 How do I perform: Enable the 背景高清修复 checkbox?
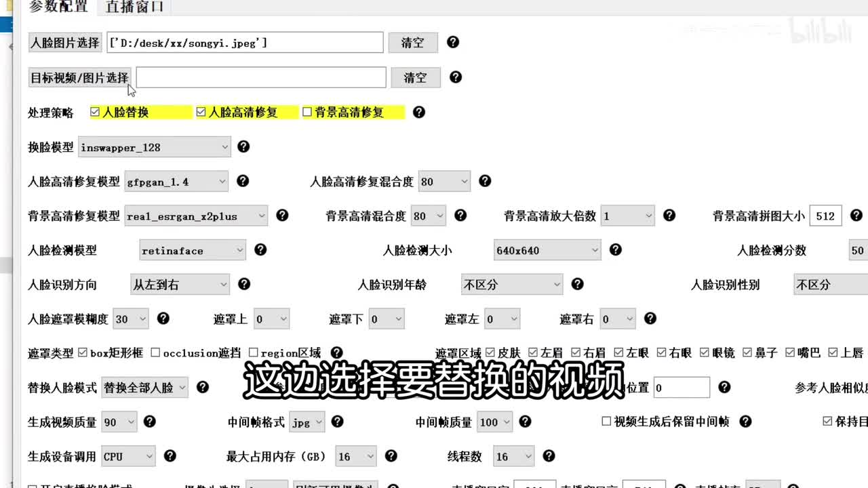click(x=307, y=112)
